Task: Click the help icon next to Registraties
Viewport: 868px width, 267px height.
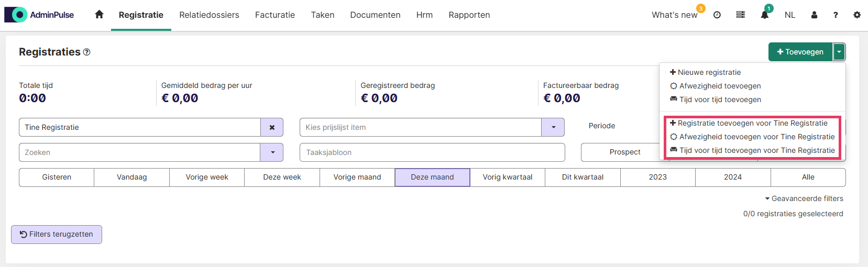Action: (x=87, y=52)
